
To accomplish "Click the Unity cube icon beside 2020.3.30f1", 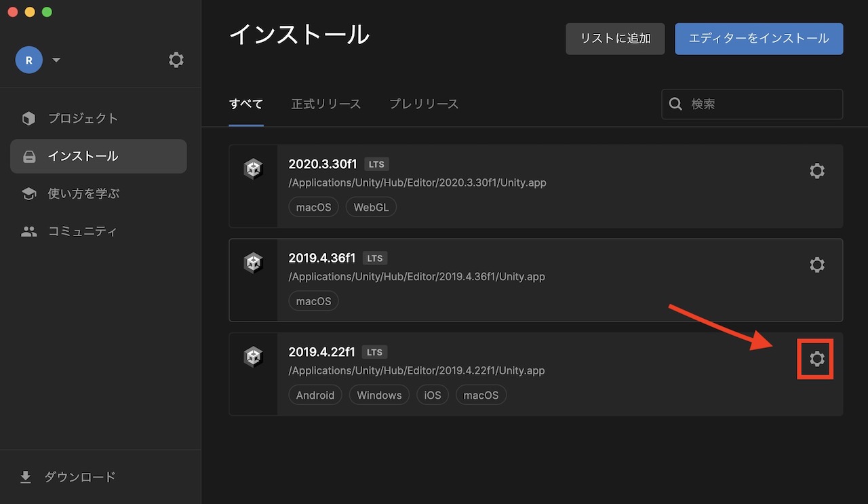I will click(x=253, y=168).
